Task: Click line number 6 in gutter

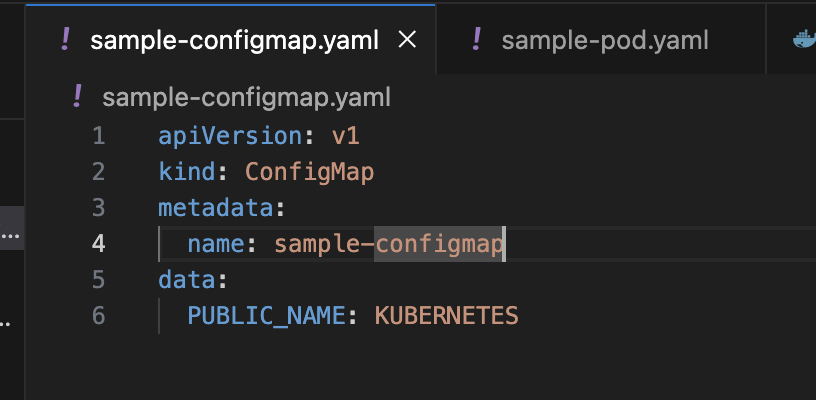Action: (97, 315)
